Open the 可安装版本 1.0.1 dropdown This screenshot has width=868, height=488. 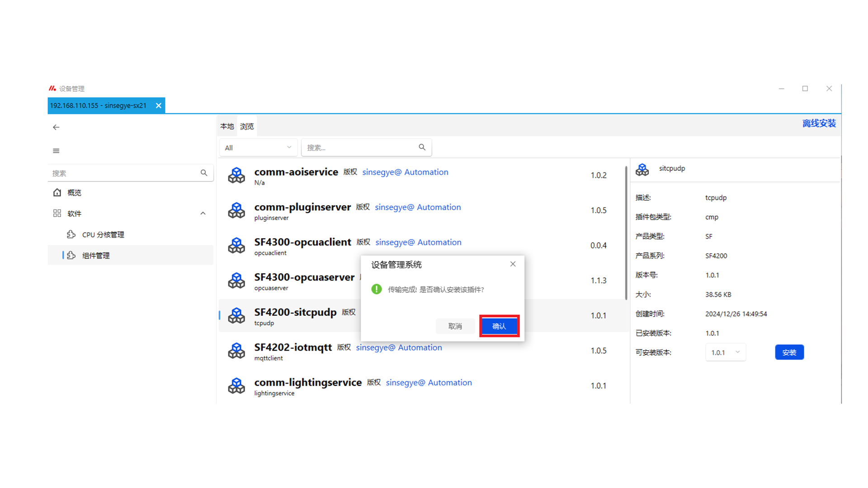pos(725,352)
